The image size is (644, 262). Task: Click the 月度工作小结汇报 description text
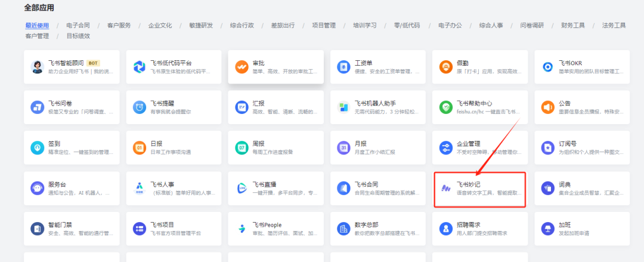374,152
